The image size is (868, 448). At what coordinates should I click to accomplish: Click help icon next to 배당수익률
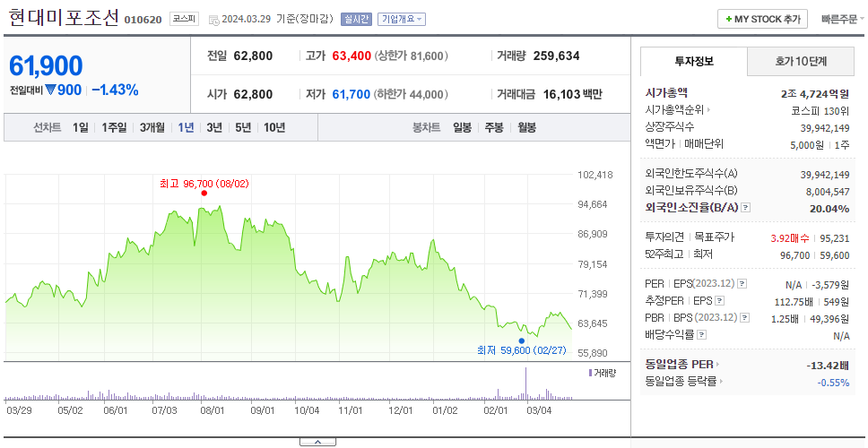(x=701, y=335)
